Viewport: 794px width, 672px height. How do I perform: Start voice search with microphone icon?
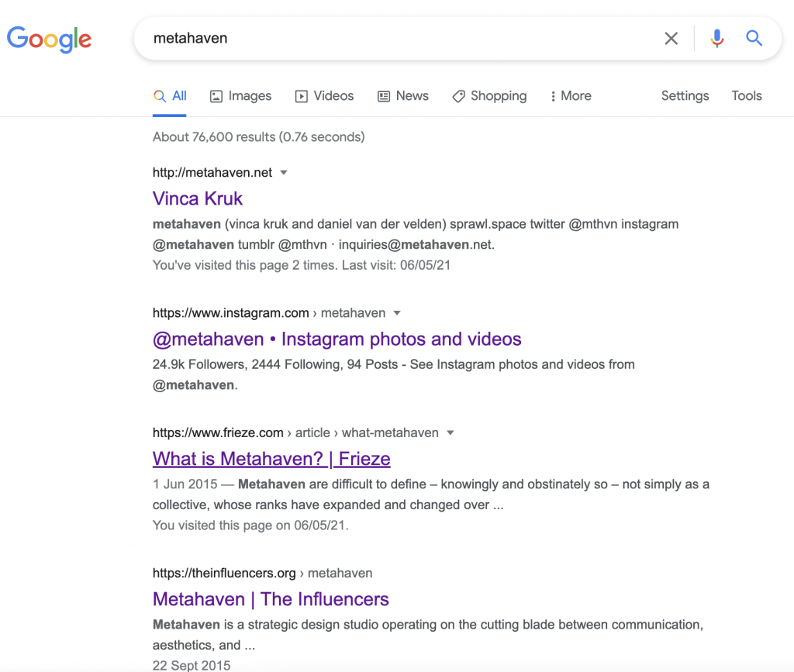(x=716, y=39)
